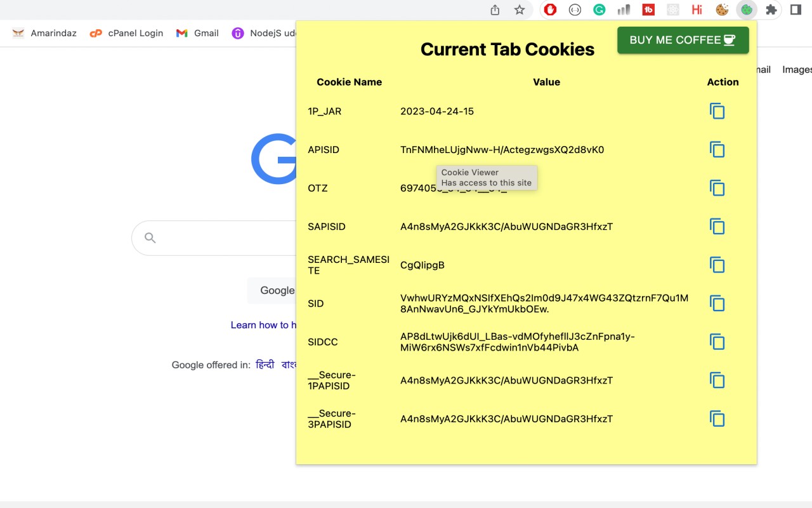Open the Gmail bookmark

click(x=197, y=33)
